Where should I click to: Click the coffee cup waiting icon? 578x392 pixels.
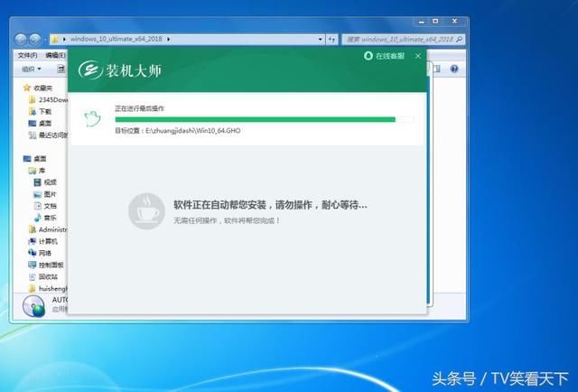tap(146, 211)
